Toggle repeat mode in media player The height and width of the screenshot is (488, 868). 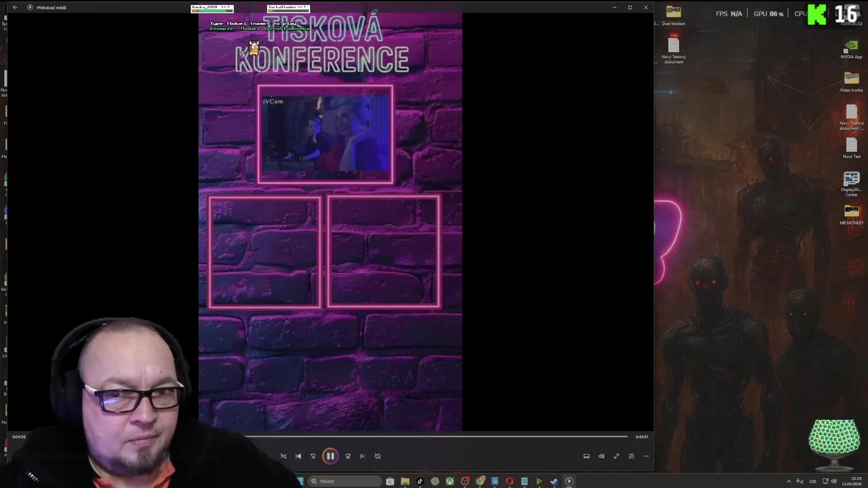point(378,456)
